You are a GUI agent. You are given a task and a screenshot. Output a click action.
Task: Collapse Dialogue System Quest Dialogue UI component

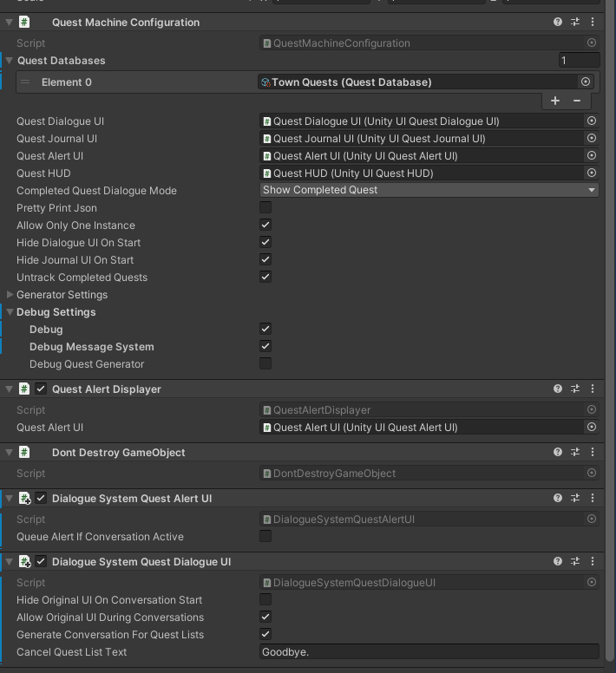click(x=9, y=561)
